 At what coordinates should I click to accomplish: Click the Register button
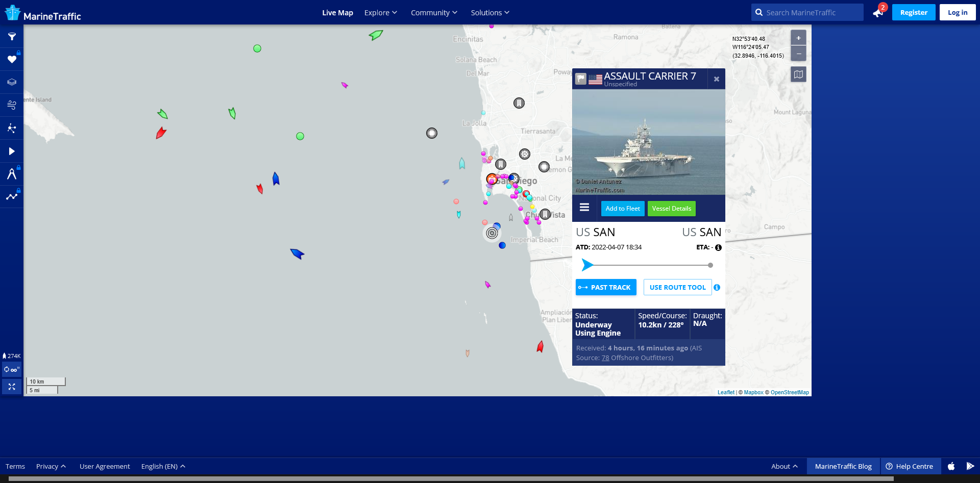[914, 12]
